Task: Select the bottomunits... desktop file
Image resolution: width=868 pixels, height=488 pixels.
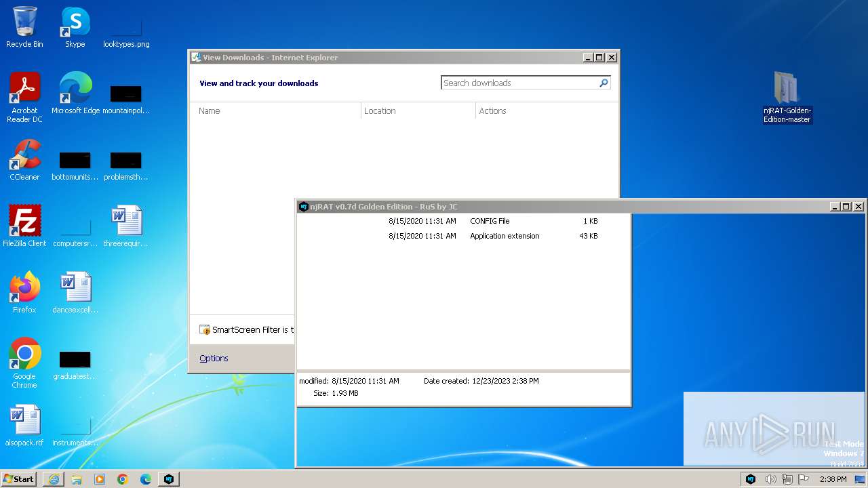Action: pos(75,165)
